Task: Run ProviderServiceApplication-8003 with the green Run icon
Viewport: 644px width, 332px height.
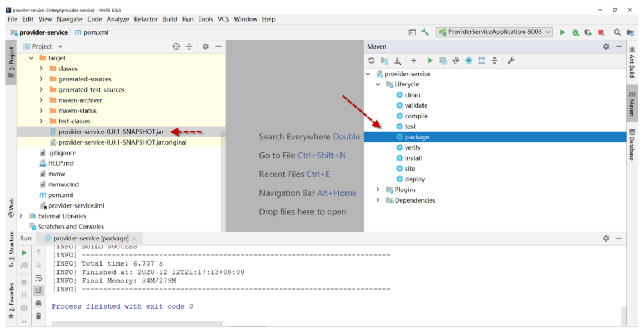Action: tap(563, 32)
